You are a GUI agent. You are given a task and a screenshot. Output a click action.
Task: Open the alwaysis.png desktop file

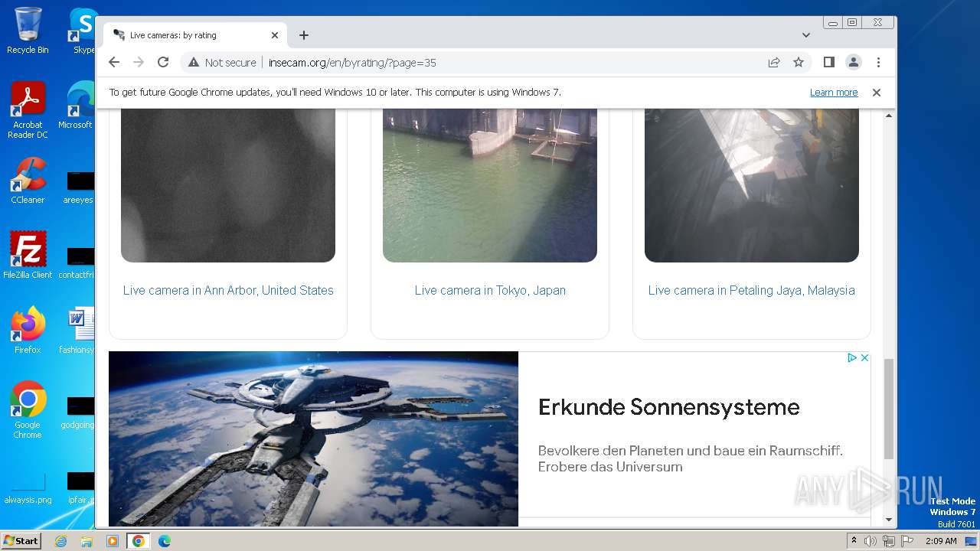coord(28,488)
